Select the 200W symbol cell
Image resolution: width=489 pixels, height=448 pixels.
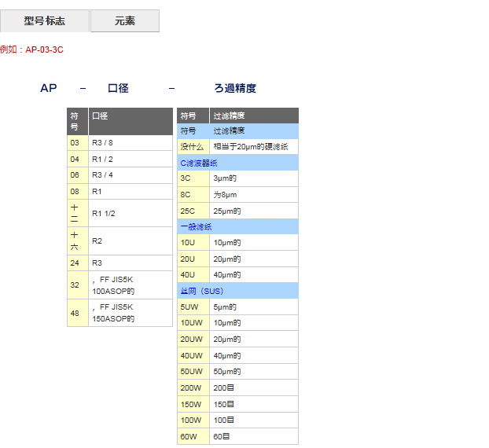193,387
